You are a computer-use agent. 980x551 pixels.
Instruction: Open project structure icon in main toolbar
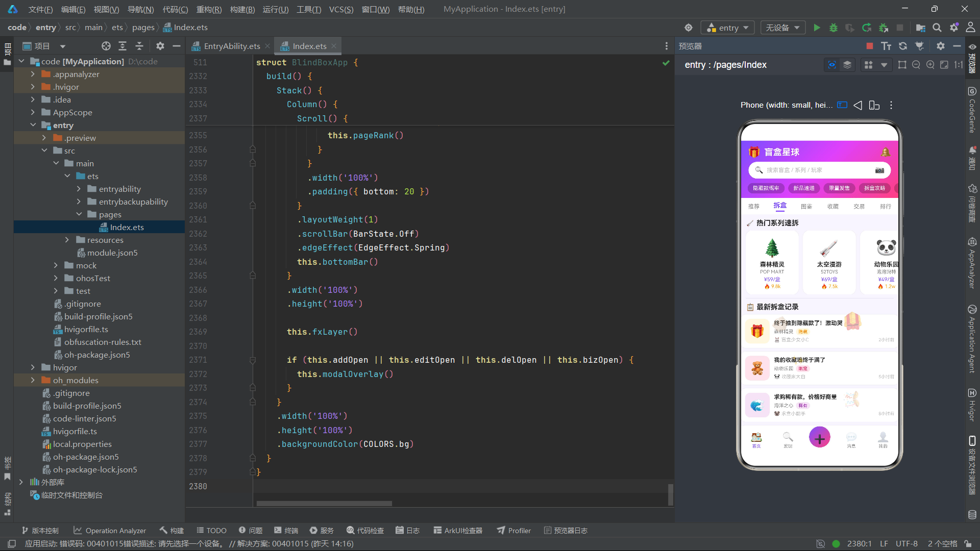(x=920, y=28)
